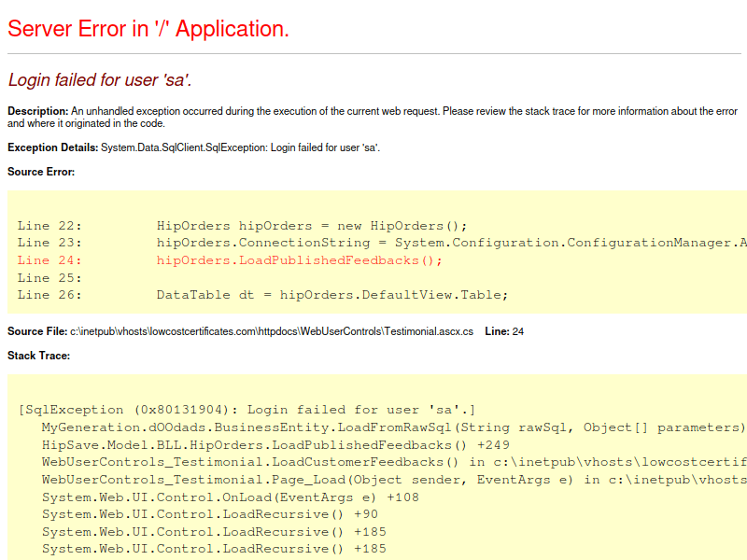This screenshot has width=747, height=560.
Task: Click the Line 23 ConnectionString code
Action: coord(373,242)
